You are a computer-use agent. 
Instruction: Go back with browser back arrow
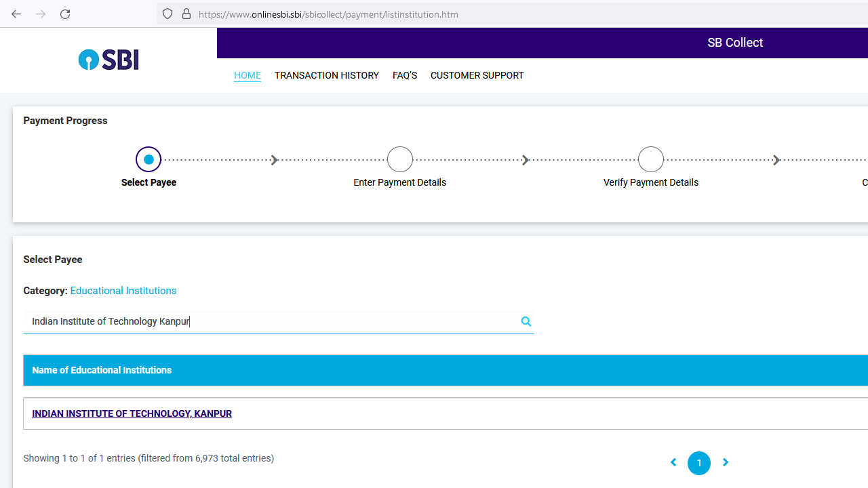pyautogui.click(x=16, y=14)
